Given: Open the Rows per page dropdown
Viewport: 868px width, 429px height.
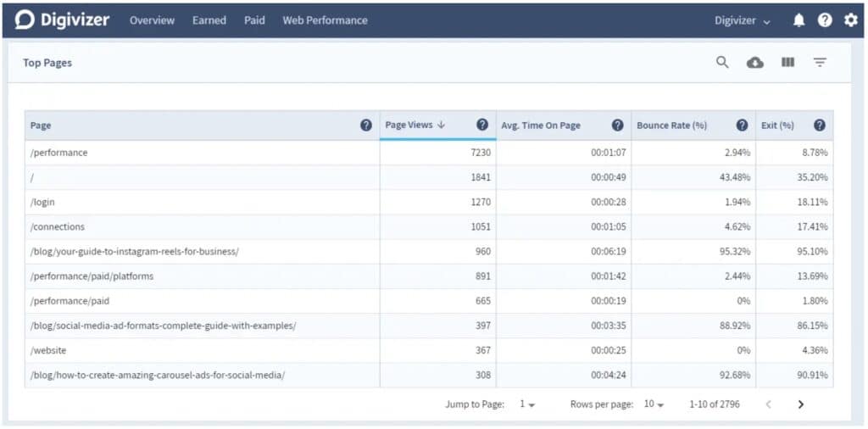Looking at the screenshot, I should (653, 404).
